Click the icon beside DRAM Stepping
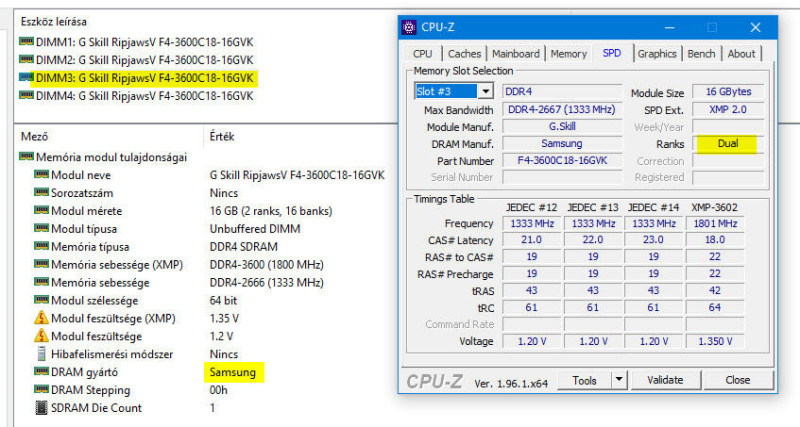Screen dimensions: 800x427 point(41,389)
